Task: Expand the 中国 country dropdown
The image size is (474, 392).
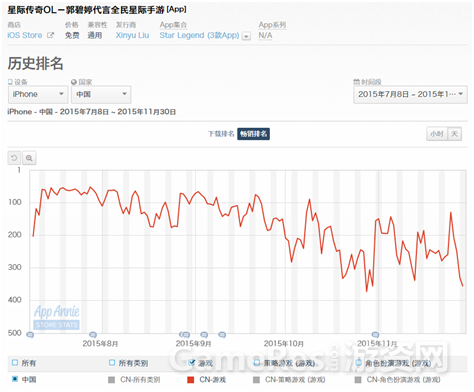Action: click(101, 94)
